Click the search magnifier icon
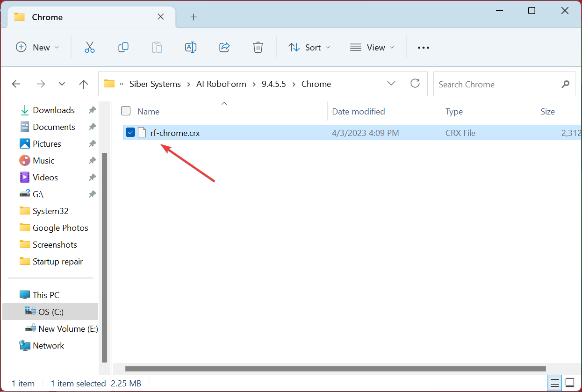The image size is (582, 392). (566, 84)
